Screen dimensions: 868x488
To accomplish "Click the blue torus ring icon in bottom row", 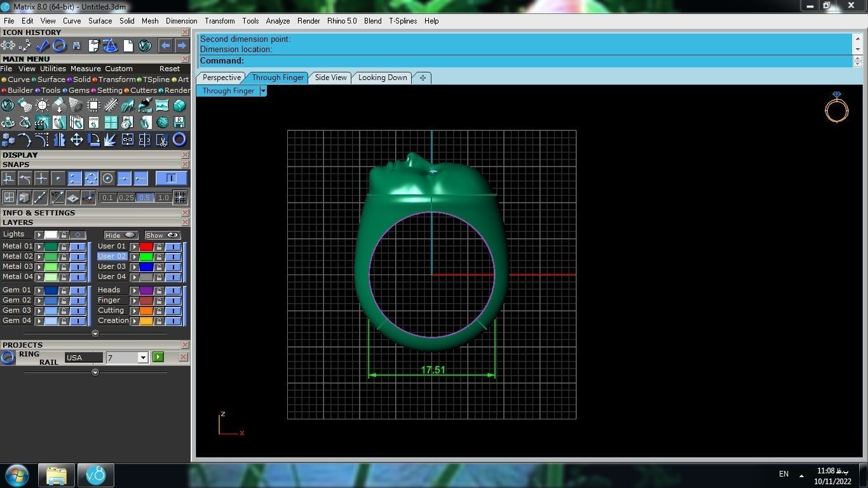I will pos(179,139).
